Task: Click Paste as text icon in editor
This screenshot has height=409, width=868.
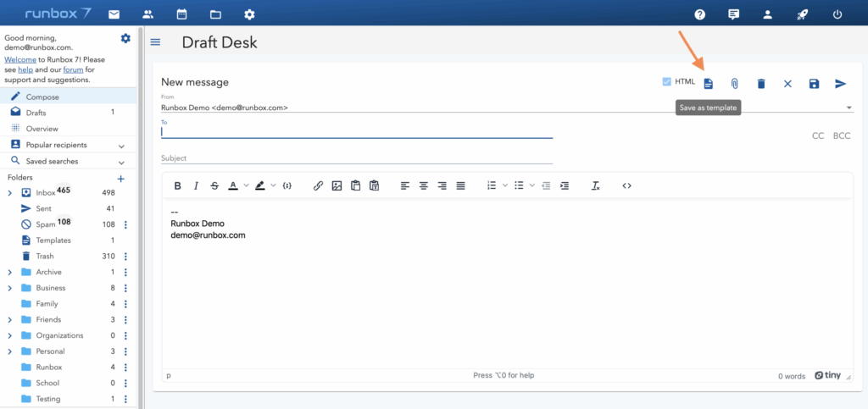Action: 374,185
